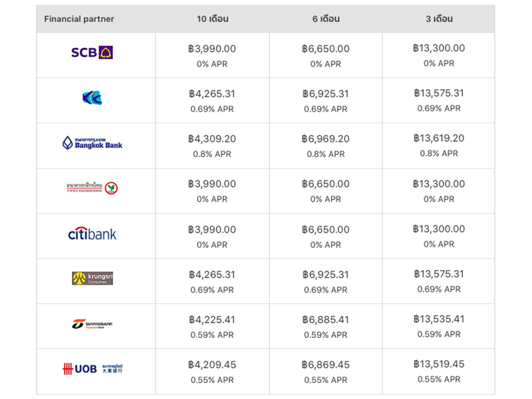Click the Kasikornbank logo
The image size is (532, 399).
click(x=92, y=188)
